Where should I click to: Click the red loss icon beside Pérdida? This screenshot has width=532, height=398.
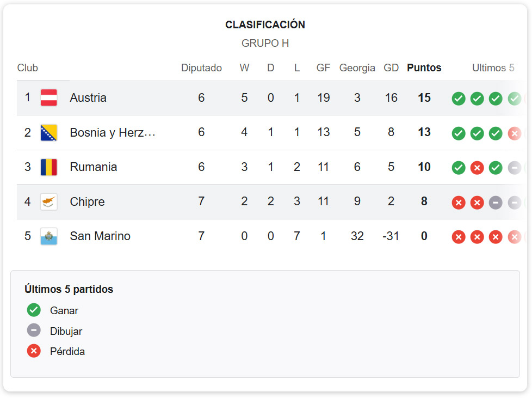pyautogui.click(x=33, y=351)
